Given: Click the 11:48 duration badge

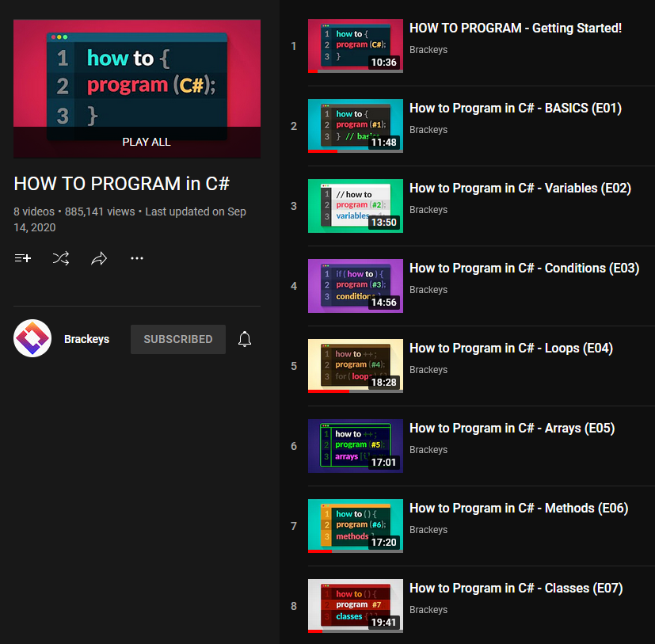Looking at the screenshot, I should [x=384, y=143].
